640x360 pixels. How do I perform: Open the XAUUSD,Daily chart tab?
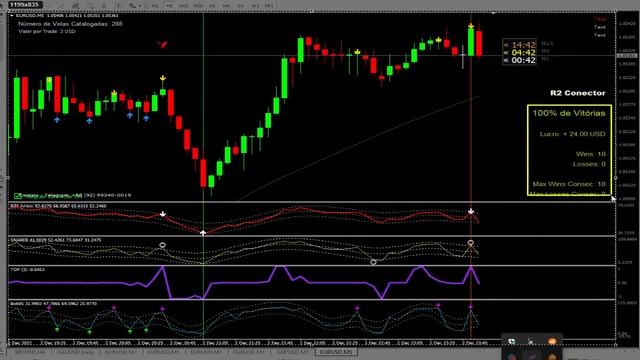pos(76,352)
